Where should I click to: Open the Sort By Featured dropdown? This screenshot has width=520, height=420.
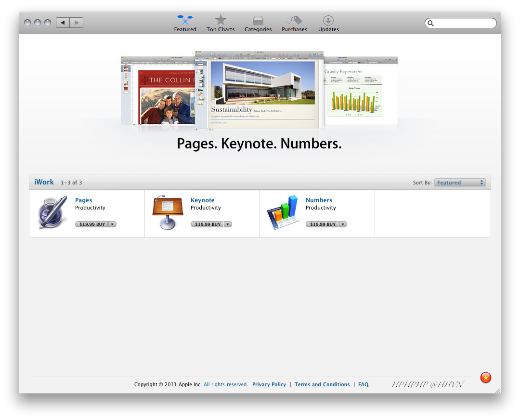coord(460,182)
